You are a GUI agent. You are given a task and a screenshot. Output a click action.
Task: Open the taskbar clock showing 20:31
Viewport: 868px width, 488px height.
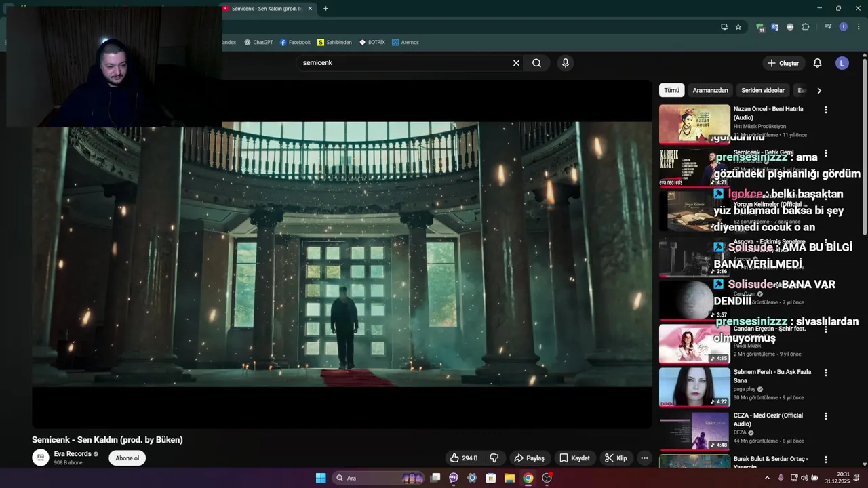pyautogui.click(x=838, y=478)
